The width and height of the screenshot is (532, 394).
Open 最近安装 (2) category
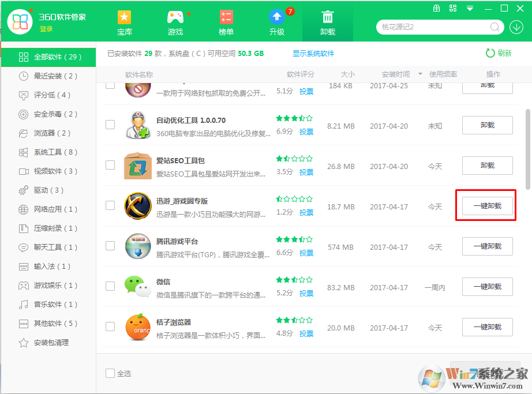[x=48, y=76]
